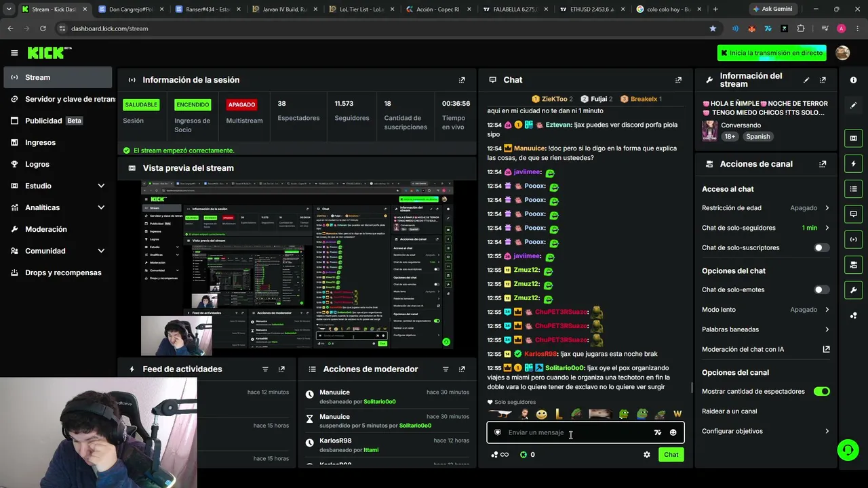The width and height of the screenshot is (868, 488).
Task: Click the Kick logo
Action: pos(50,53)
